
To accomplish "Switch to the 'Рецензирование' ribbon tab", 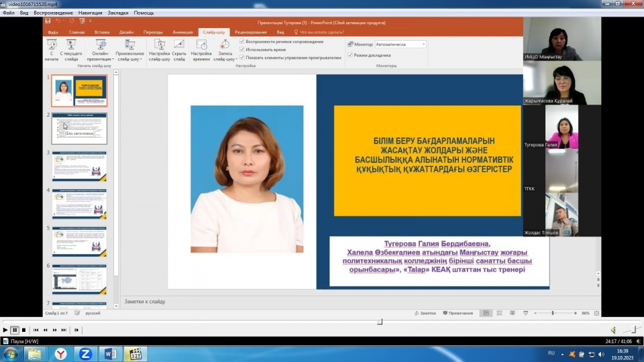I will point(251,32).
